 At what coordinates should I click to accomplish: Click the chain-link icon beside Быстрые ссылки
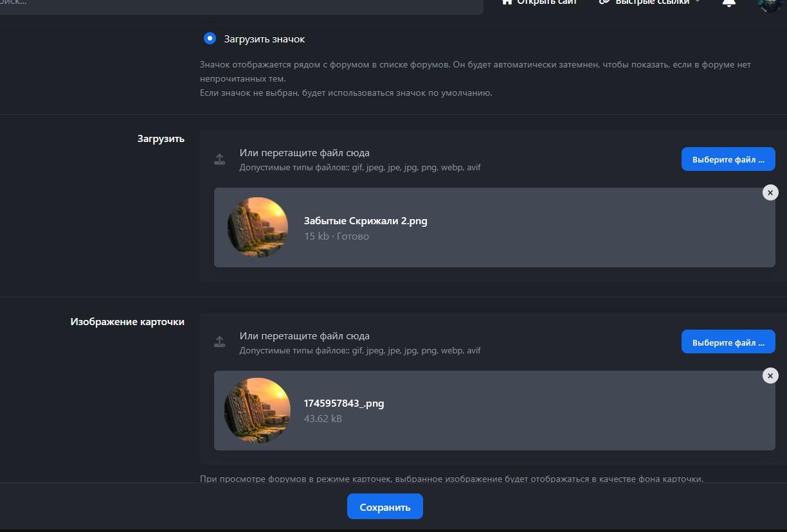[x=604, y=3]
